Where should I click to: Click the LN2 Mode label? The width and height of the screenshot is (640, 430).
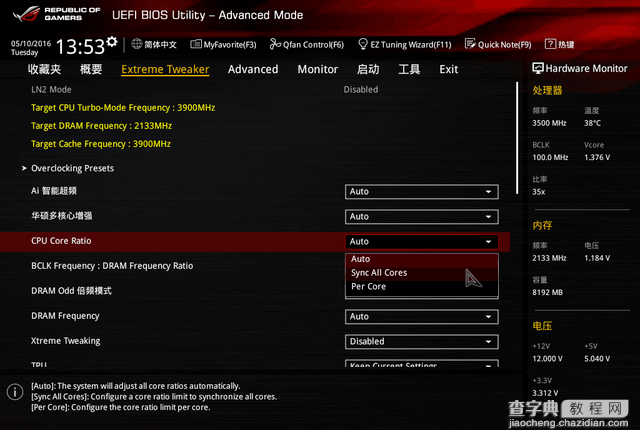(51, 89)
